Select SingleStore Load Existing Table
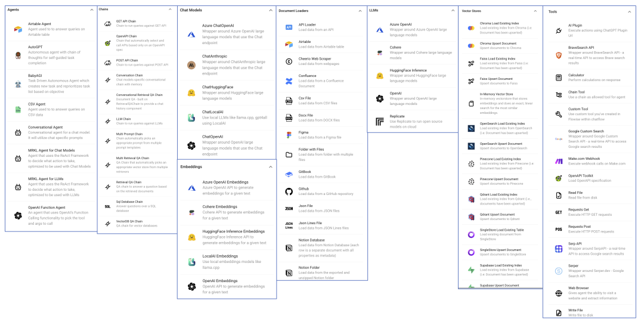The height and width of the screenshot is (325, 644). [501, 234]
